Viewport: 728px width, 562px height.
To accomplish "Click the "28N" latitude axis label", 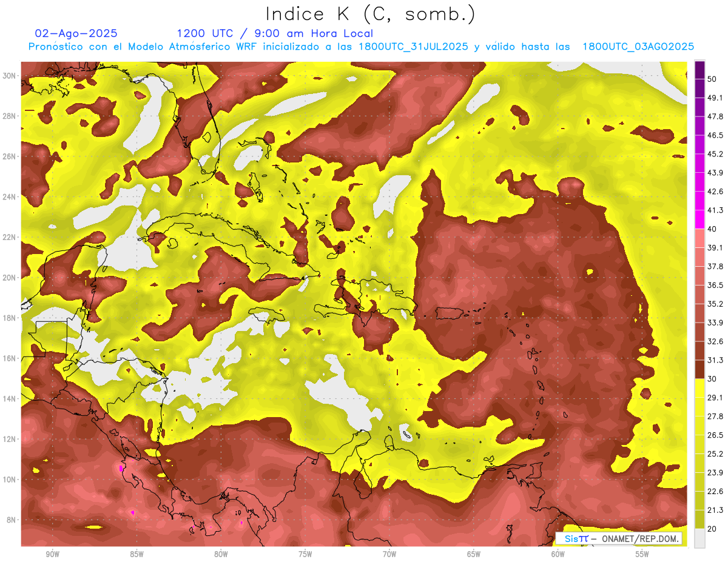I will (10, 116).
